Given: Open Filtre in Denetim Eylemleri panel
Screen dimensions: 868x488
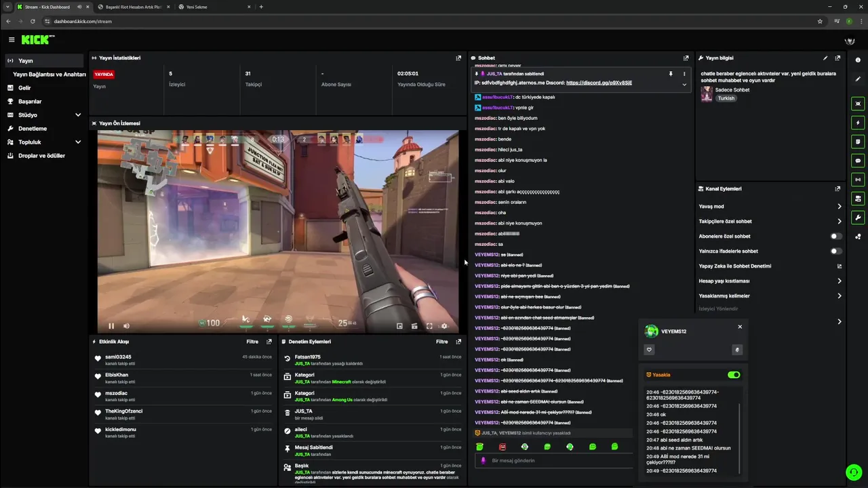Looking at the screenshot, I should pos(441,342).
